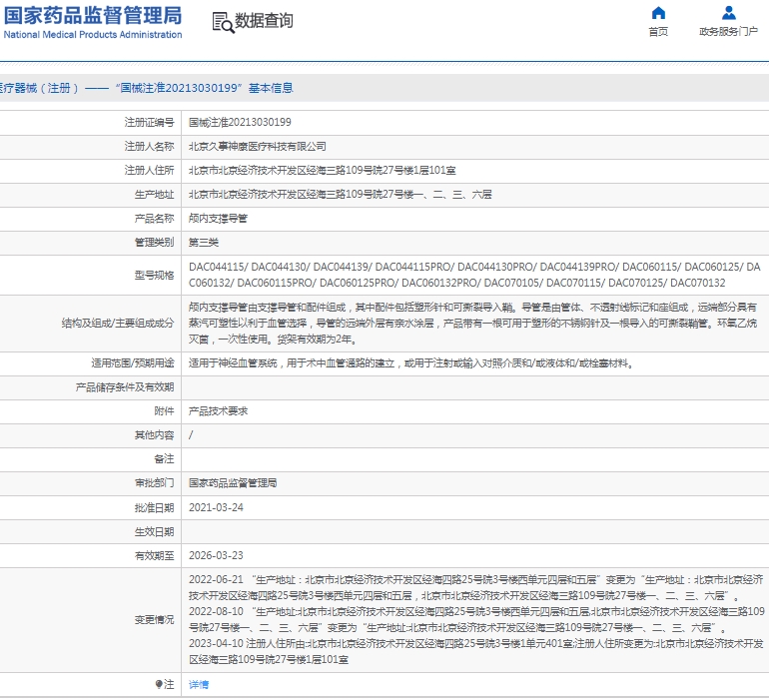This screenshot has width=769, height=700.
Task: Click the 审批部门 label
Action: (154, 483)
